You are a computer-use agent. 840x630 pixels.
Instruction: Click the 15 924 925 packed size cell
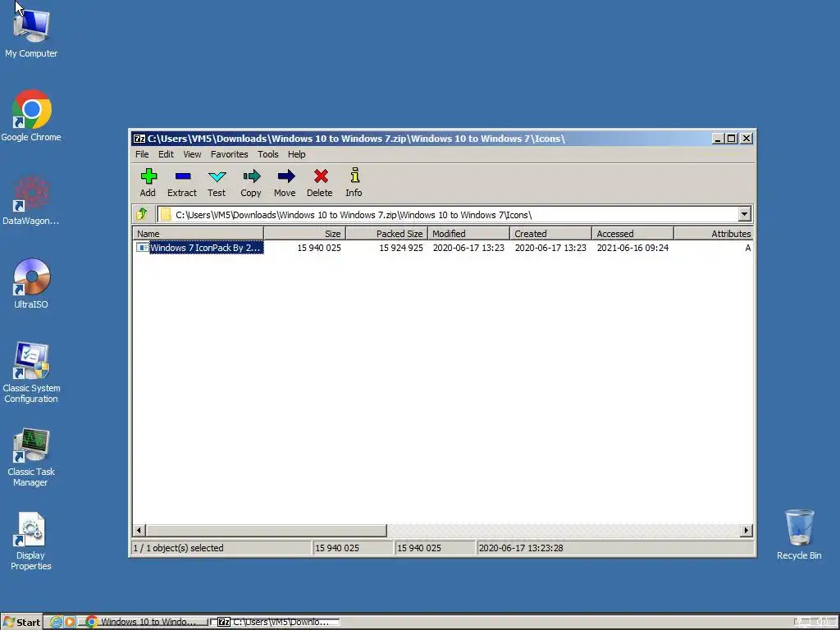pos(400,248)
